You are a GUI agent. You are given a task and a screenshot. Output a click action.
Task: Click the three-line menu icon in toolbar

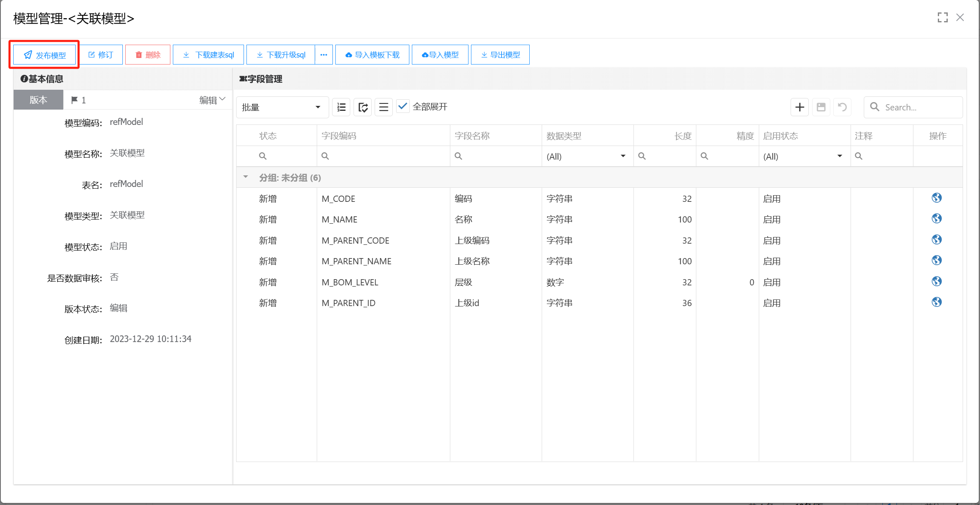click(x=384, y=108)
